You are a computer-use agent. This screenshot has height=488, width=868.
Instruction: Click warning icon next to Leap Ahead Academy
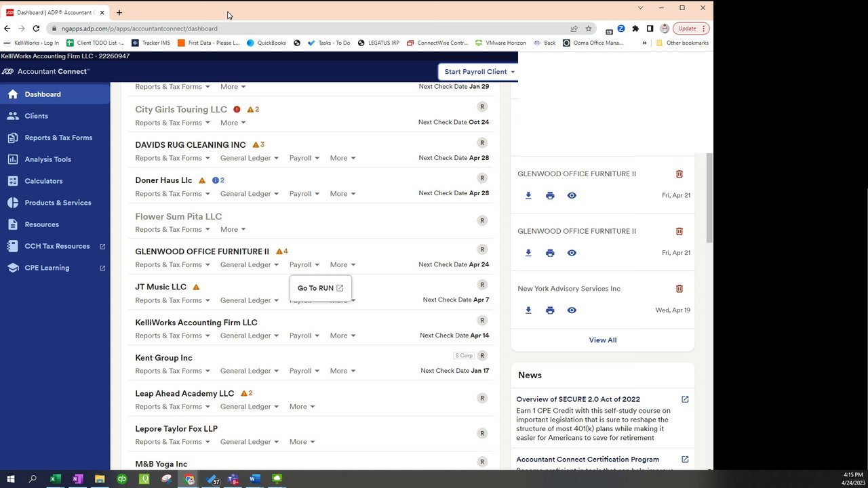[x=244, y=393]
